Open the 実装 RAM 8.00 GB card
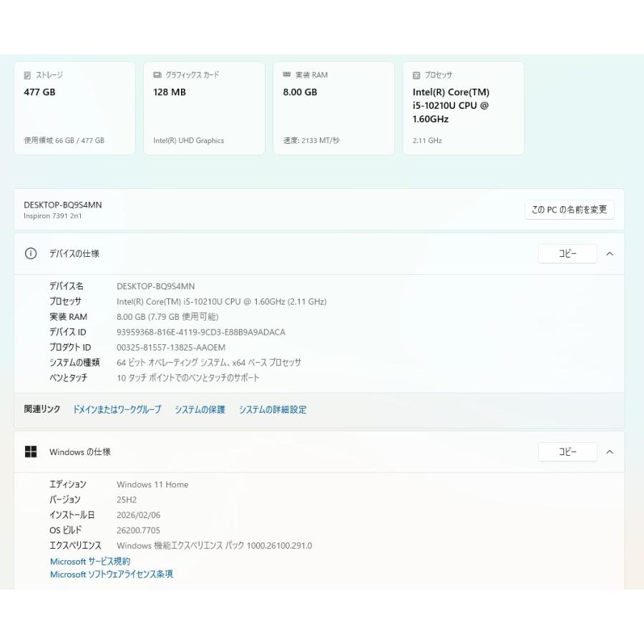This screenshot has height=644, width=644. pos(334,109)
